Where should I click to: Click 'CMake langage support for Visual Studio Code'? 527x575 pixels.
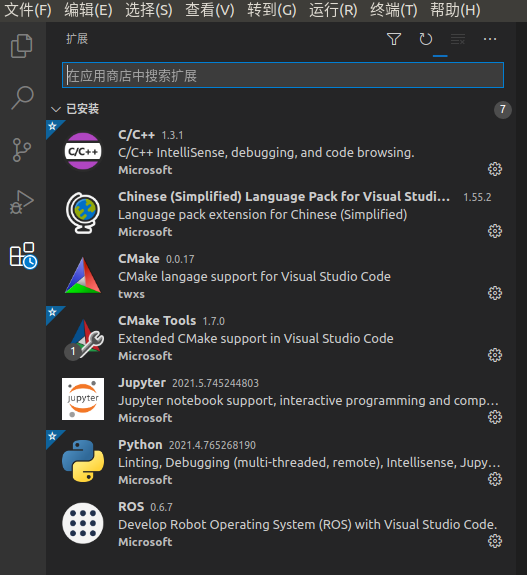point(254,277)
